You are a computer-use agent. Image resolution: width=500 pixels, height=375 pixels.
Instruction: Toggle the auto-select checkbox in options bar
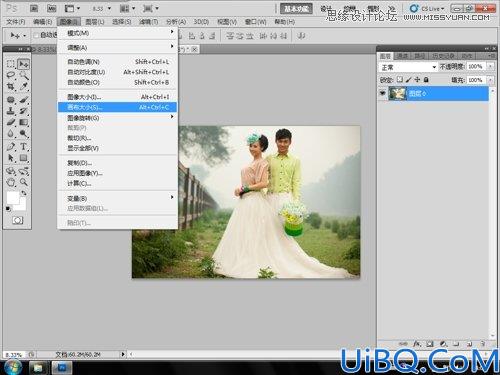36,35
